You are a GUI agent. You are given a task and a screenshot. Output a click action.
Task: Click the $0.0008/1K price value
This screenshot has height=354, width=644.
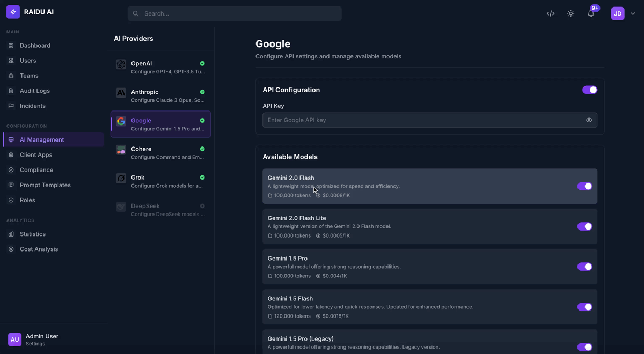[336, 196]
